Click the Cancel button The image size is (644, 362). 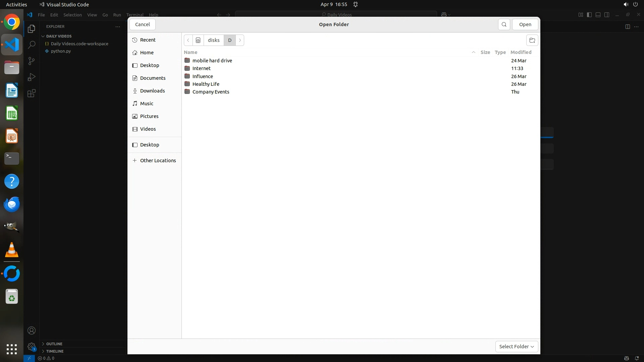coord(143,24)
